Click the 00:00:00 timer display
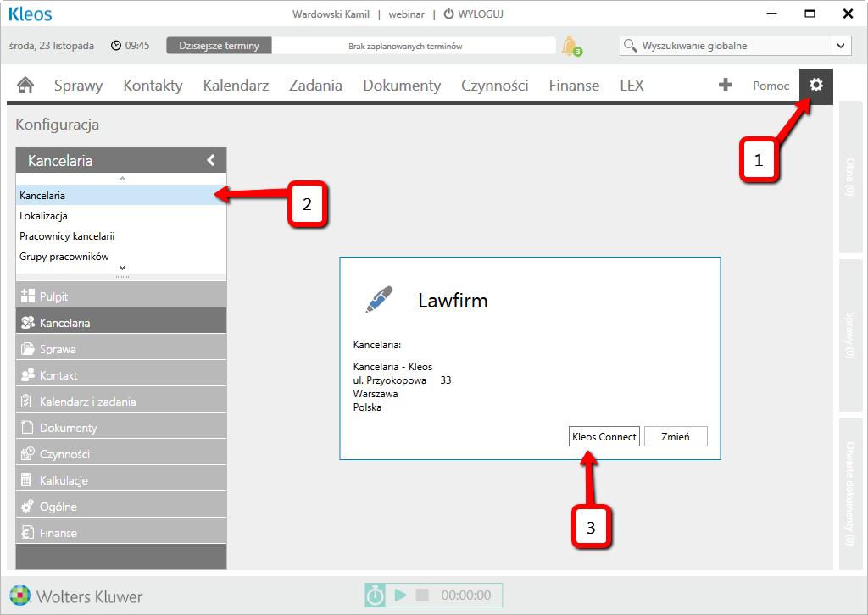Screen dimensions: 868x615 click(466, 595)
